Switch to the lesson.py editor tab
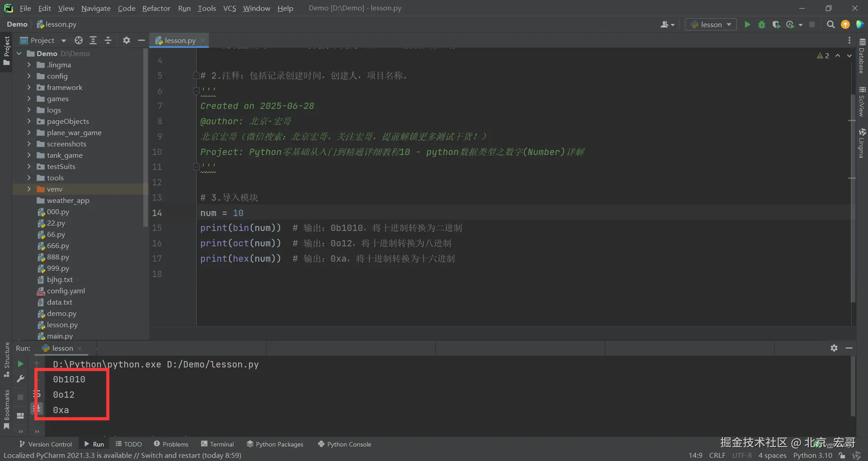This screenshot has height=461, width=868. click(x=180, y=40)
